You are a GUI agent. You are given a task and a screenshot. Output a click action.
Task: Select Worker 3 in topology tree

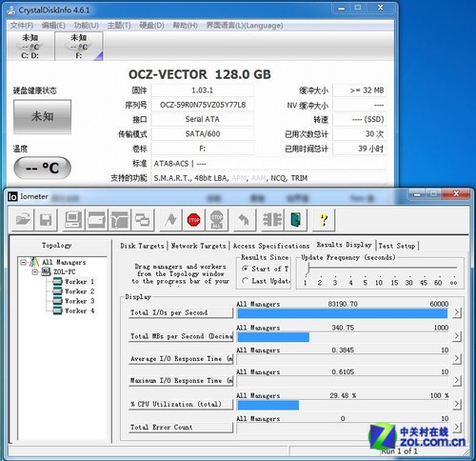coord(73,301)
